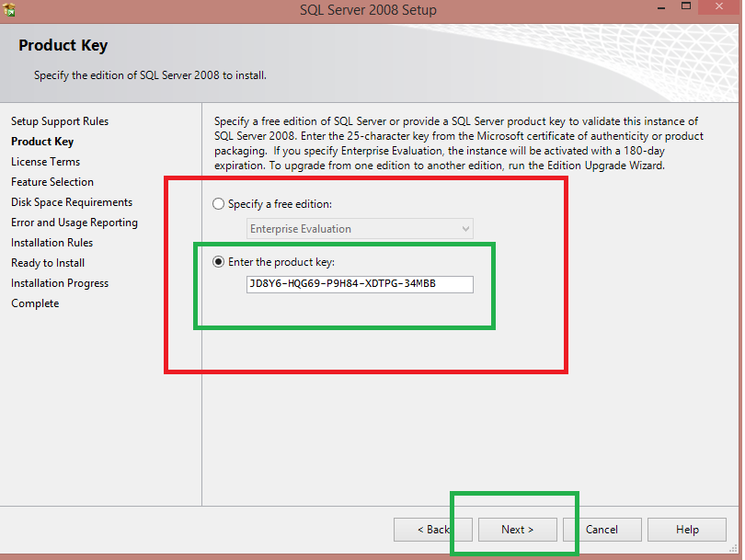Image resolution: width=745 pixels, height=560 pixels.
Task: Maximize the SQL Server 2008 Setup window
Action: click(685, 6)
